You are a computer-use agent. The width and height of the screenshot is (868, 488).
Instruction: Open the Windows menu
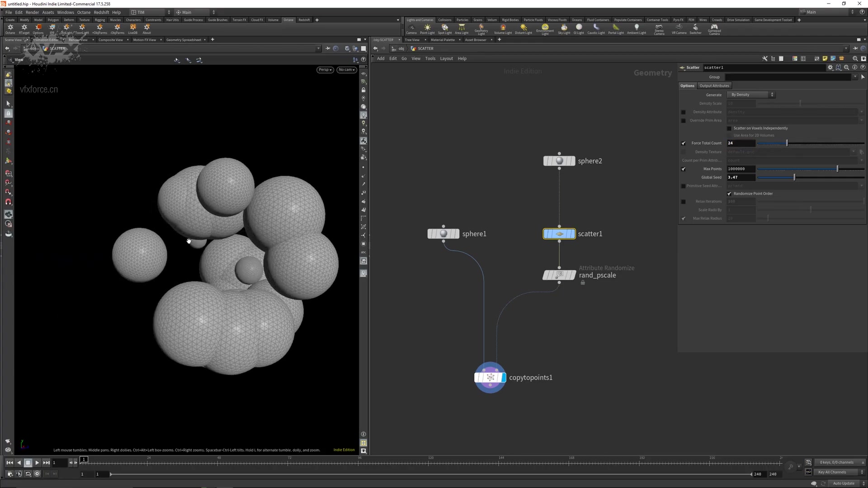65,12
